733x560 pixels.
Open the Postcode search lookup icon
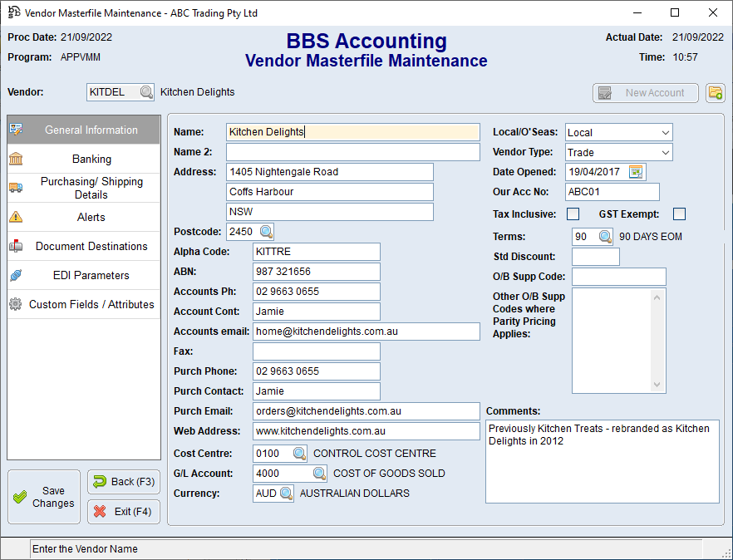[x=265, y=232]
